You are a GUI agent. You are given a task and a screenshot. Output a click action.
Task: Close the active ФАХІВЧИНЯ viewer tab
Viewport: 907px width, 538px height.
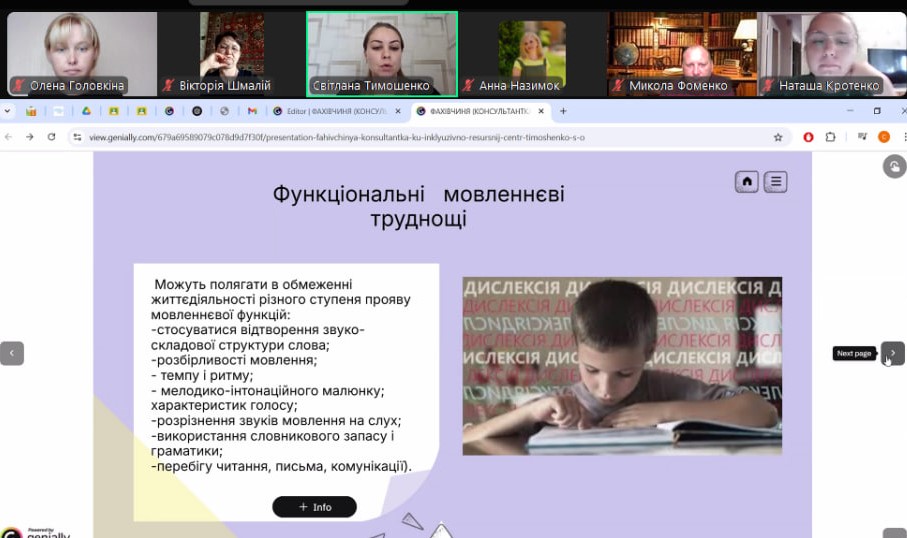point(541,111)
